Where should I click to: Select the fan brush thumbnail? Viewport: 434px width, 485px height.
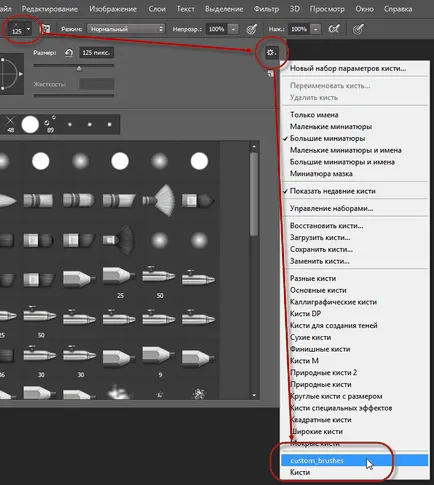(159, 200)
